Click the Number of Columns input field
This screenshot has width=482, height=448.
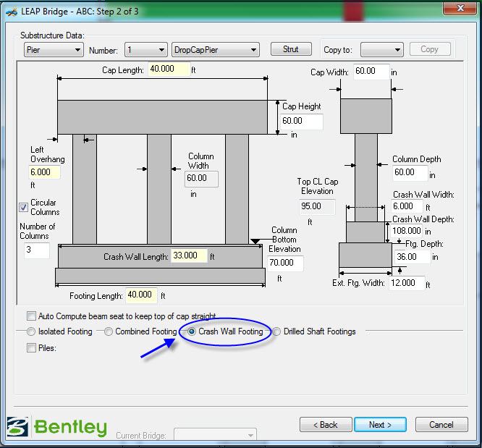(x=37, y=250)
